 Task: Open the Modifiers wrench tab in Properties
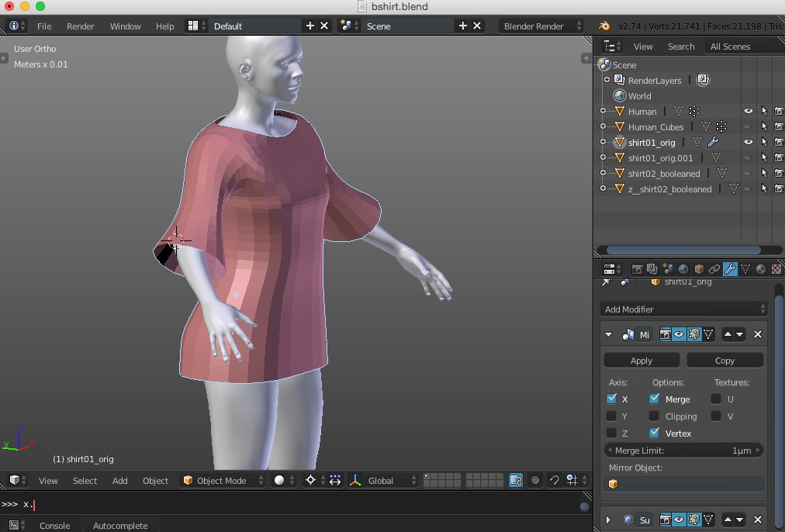[x=730, y=269]
